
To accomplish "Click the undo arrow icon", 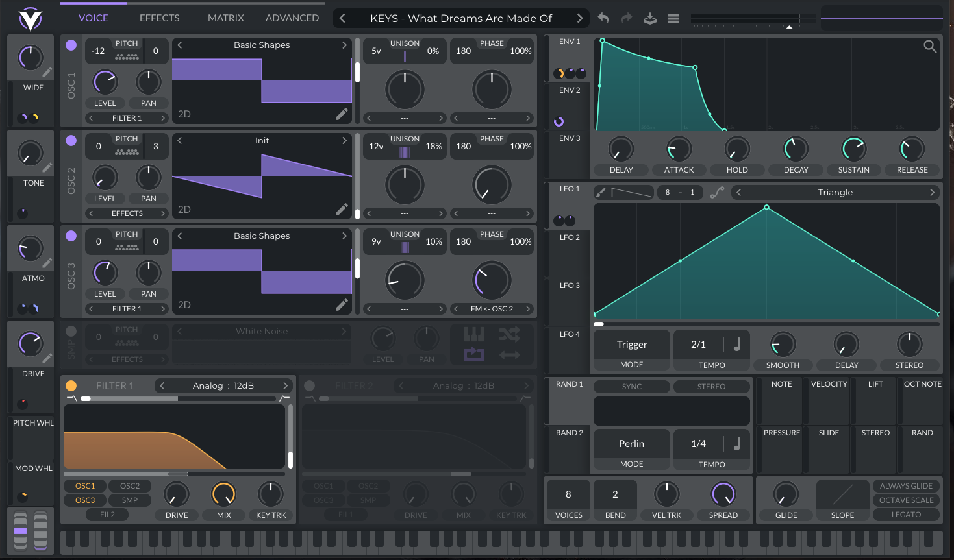I will coord(603,18).
